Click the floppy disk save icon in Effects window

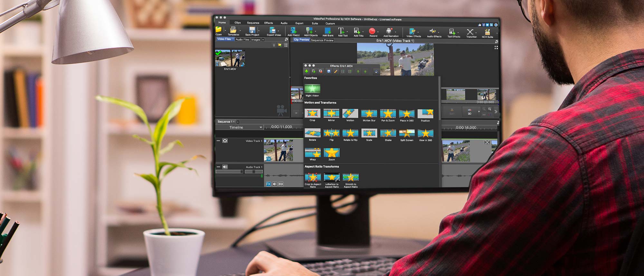[328, 71]
